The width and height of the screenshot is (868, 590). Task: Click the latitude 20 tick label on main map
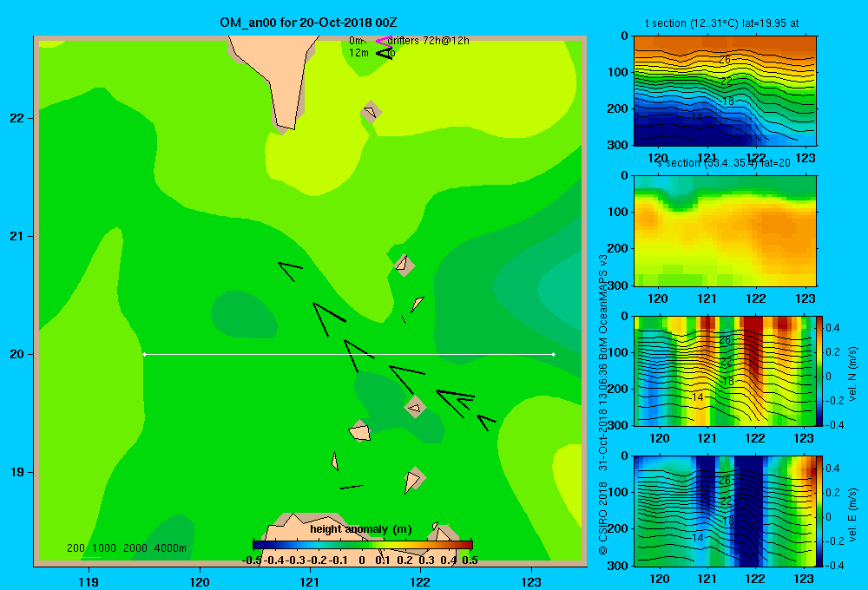click(x=17, y=354)
